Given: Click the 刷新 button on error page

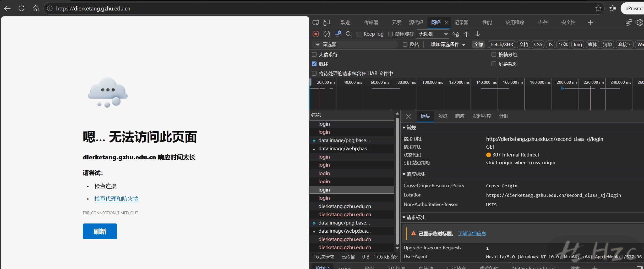Looking at the screenshot, I should [x=100, y=231].
